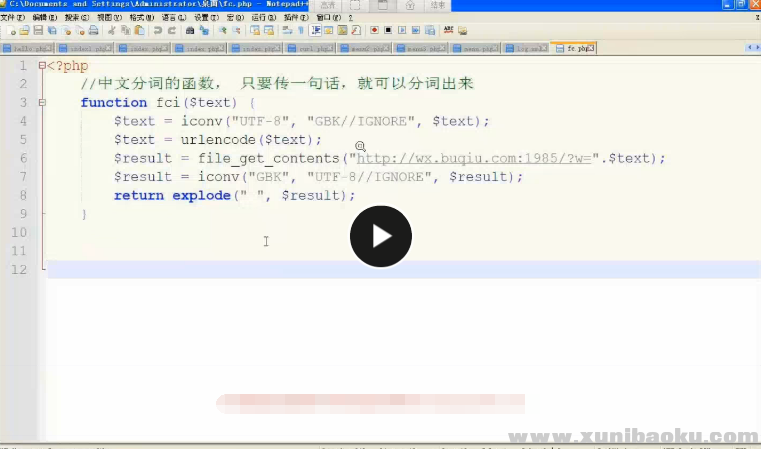Click the Undo arrow toolbar icon
761x449 pixels.
click(157, 31)
